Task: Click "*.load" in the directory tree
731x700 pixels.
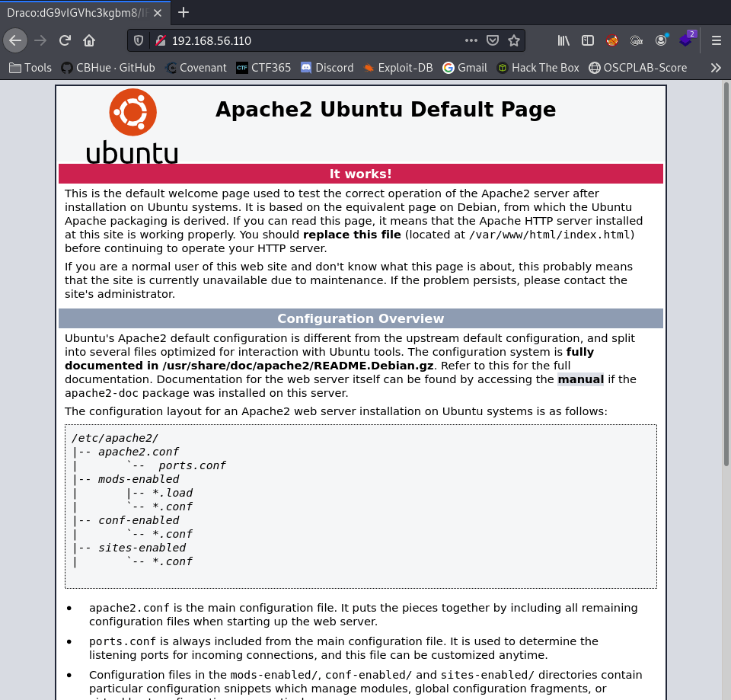Action: (x=173, y=493)
